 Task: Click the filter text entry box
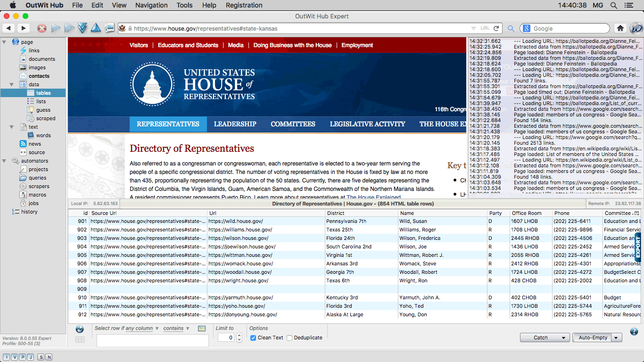point(152,341)
